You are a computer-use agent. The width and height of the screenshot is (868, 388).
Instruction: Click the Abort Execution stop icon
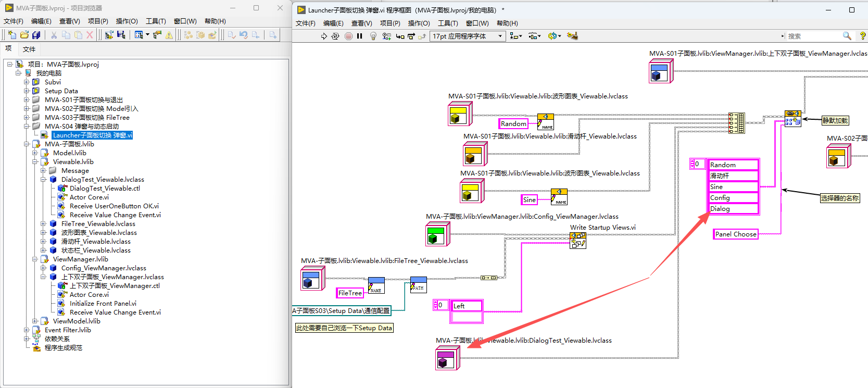pyautogui.click(x=348, y=36)
